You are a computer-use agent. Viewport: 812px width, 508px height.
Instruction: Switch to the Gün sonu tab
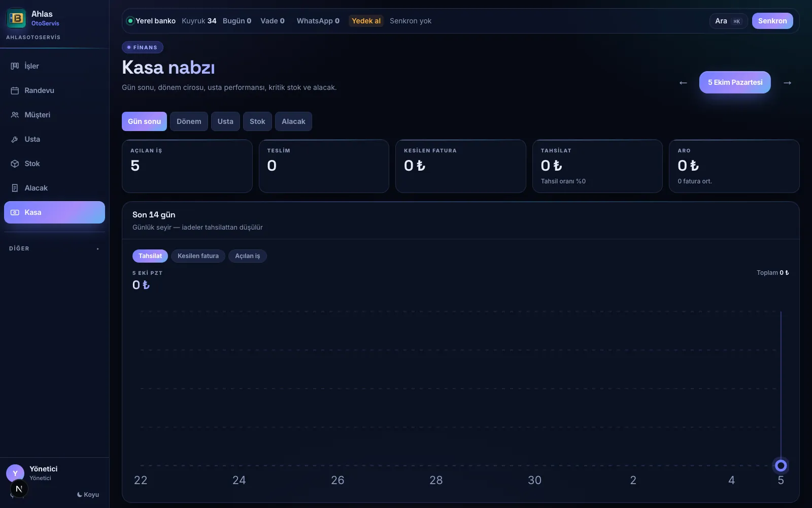coord(144,121)
